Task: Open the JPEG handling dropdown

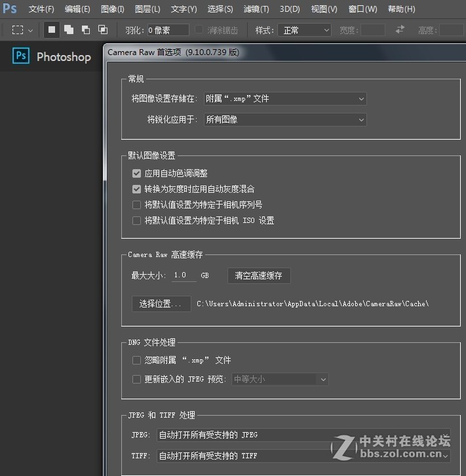Action: [303, 435]
